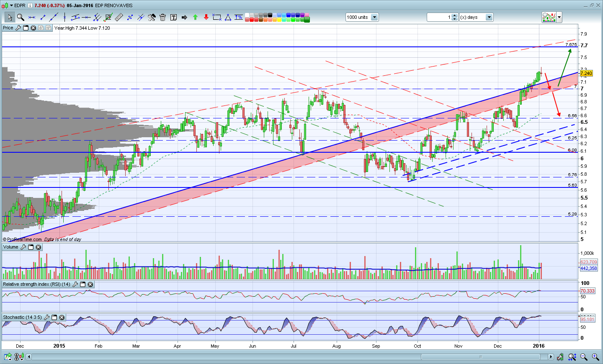Open RSI indicator wrench settings
This screenshot has height=364, width=603.
tap(75, 285)
